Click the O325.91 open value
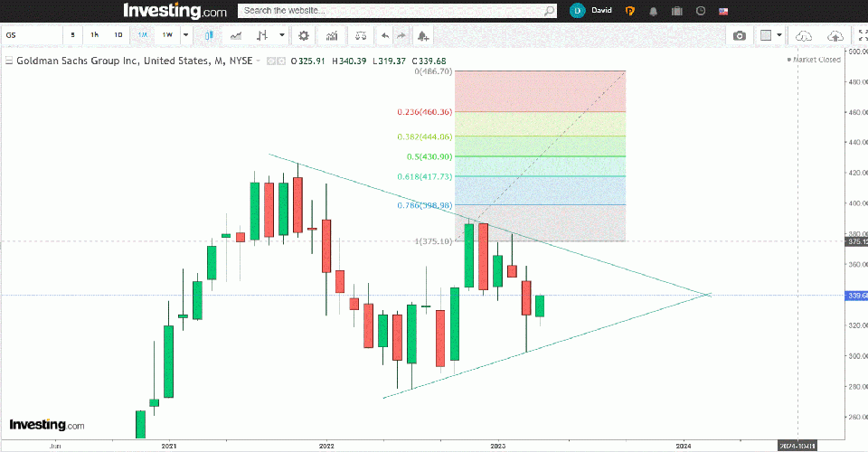This screenshot has height=452, width=868. 307,61
